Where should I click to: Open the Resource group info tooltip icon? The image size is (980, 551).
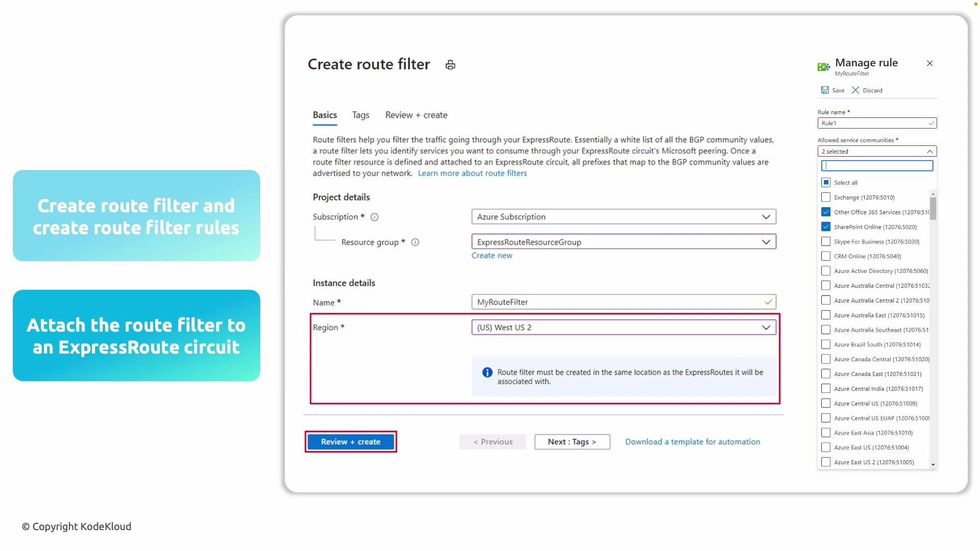click(x=415, y=242)
